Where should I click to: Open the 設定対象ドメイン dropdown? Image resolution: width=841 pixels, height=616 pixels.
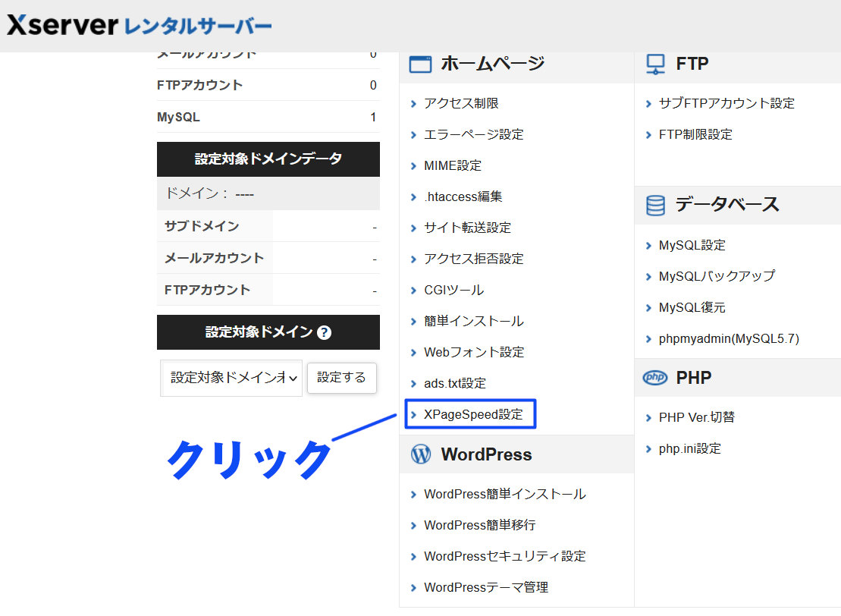pos(231,378)
